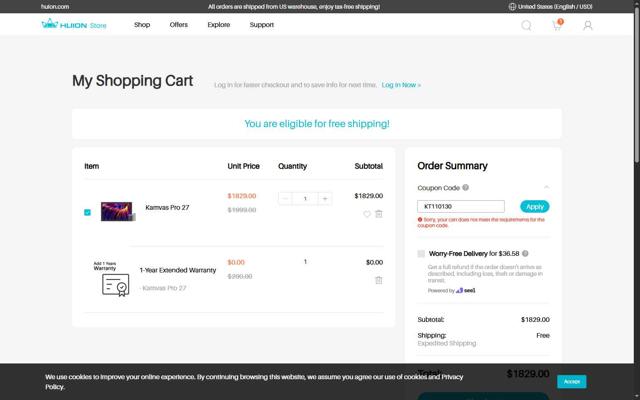Viewport: 640px width, 400px height.
Task: Click the free shipping eligibility banner text
Action: coord(317,124)
